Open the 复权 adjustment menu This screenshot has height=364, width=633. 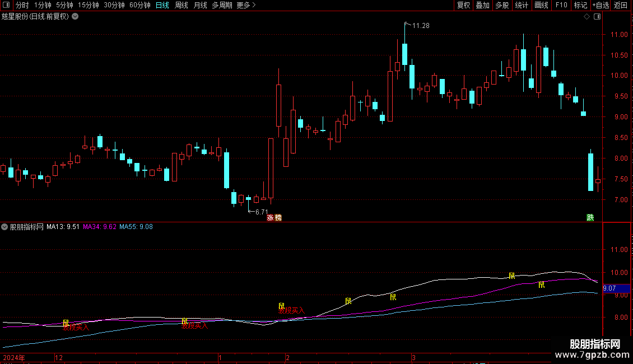point(463,5)
